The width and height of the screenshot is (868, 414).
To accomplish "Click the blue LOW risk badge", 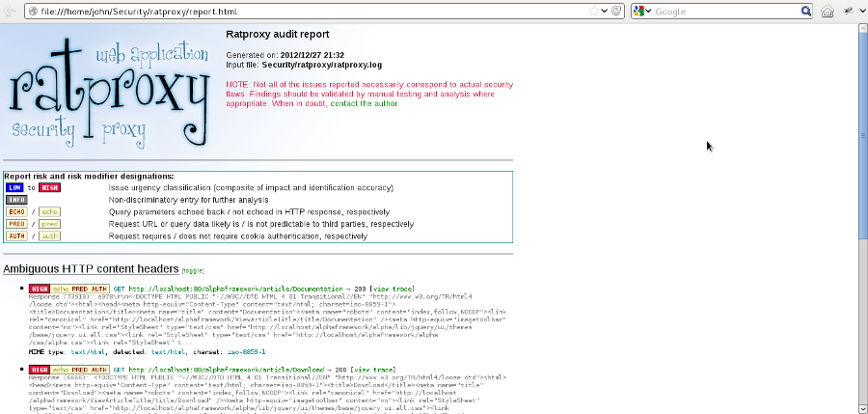I will pos(15,187).
